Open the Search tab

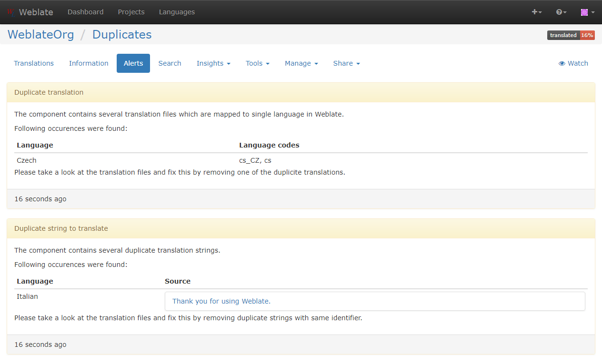point(170,63)
